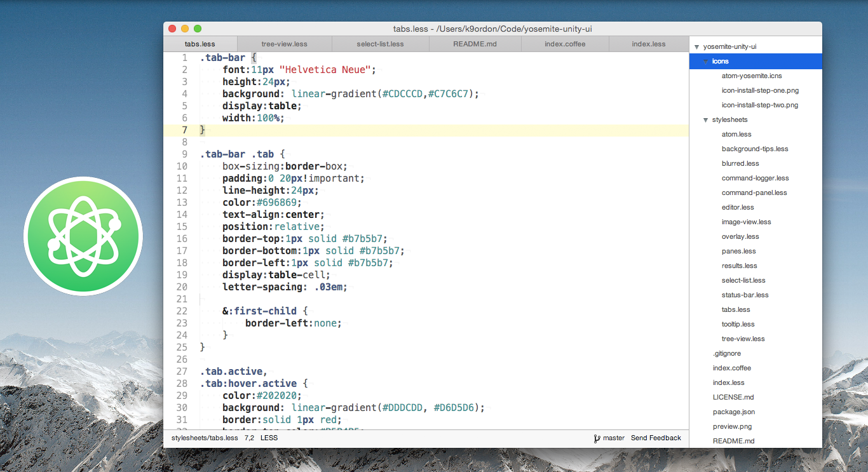Open preview.png file
This screenshot has height=472, width=868.
point(733,426)
